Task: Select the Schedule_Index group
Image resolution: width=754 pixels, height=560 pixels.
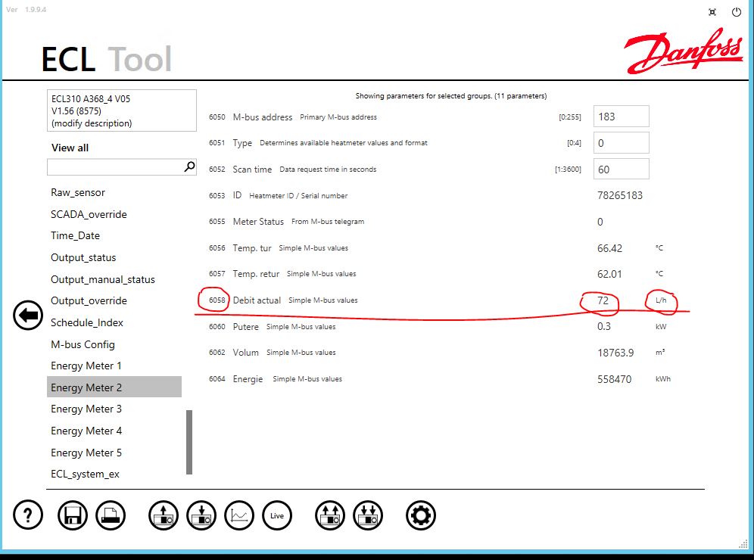Action: point(87,322)
